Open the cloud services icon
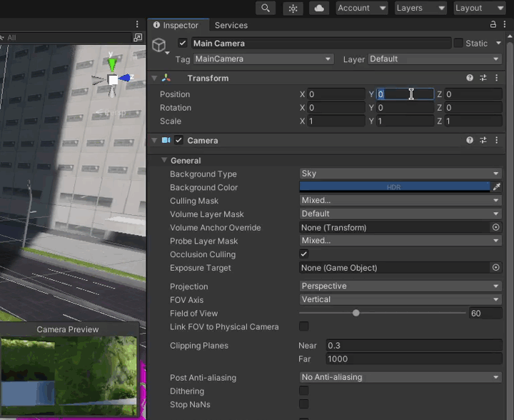This screenshot has width=514, height=420. pyautogui.click(x=319, y=8)
